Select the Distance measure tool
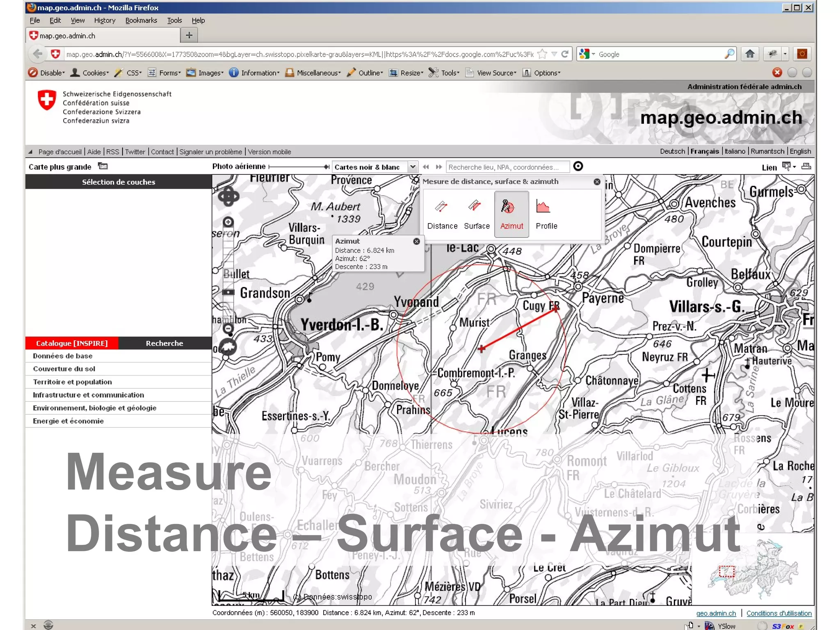The width and height of the screenshot is (840, 630). pyautogui.click(x=442, y=214)
